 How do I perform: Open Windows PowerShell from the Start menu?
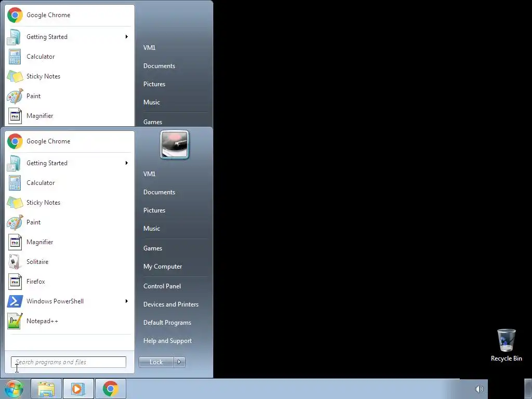(x=69, y=301)
